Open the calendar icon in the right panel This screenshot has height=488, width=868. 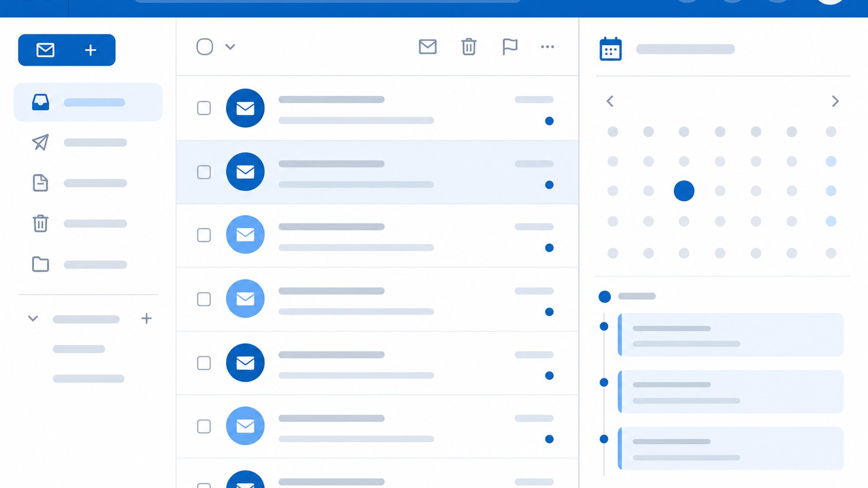click(611, 49)
